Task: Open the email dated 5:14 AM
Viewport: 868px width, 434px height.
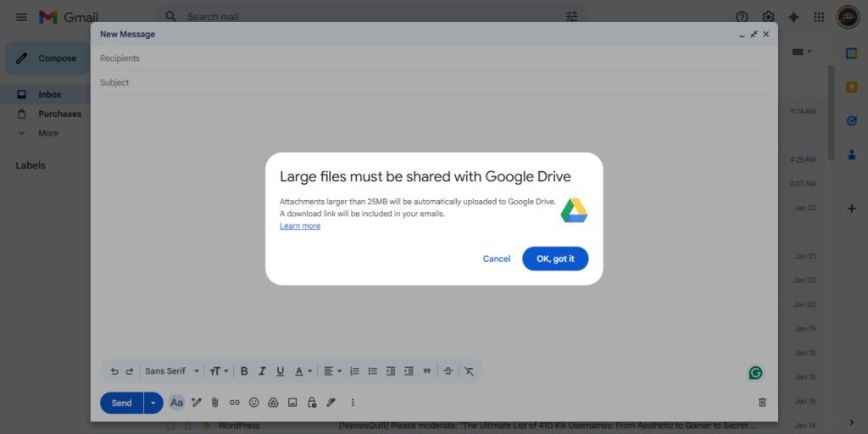Action: click(803, 111)
